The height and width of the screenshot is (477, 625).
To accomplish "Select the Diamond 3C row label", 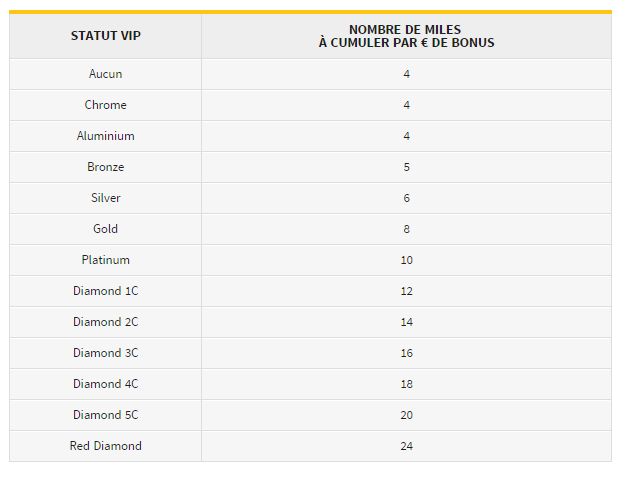I will click(x=106, y=353).
